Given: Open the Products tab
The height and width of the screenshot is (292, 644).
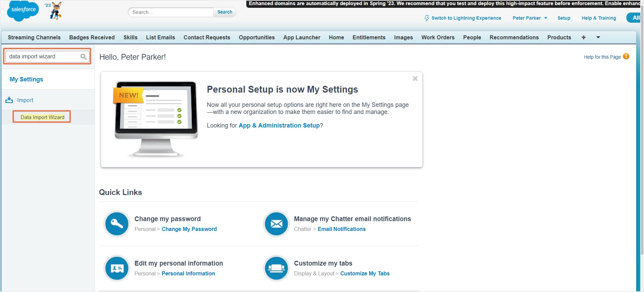Looking at the screenshot, I should point(559,37).
